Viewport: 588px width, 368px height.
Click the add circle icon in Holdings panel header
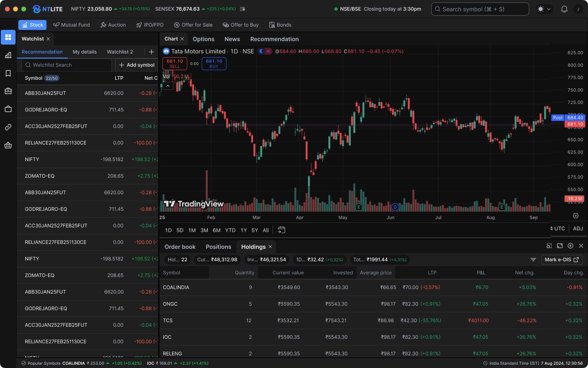(570, 246)
